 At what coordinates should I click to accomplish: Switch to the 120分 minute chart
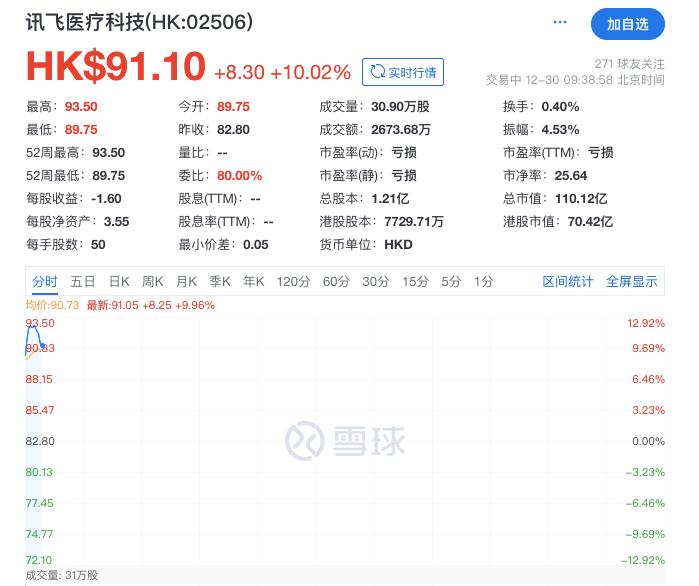[x=293, y=282]
